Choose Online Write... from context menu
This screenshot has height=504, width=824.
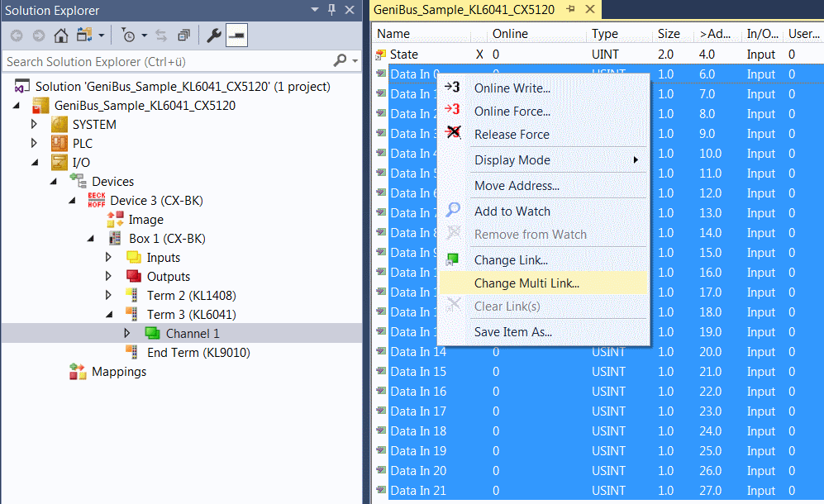pyautogui.click(x=543, y=88)
